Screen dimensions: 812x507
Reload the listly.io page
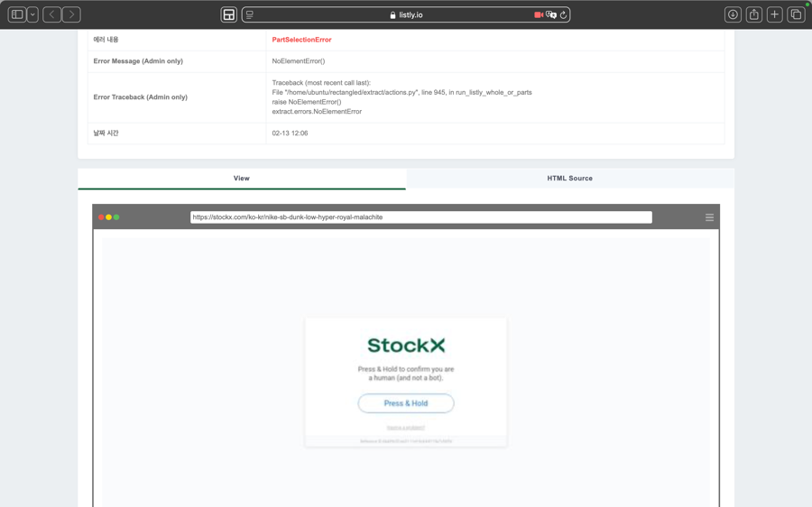(563, 14)
